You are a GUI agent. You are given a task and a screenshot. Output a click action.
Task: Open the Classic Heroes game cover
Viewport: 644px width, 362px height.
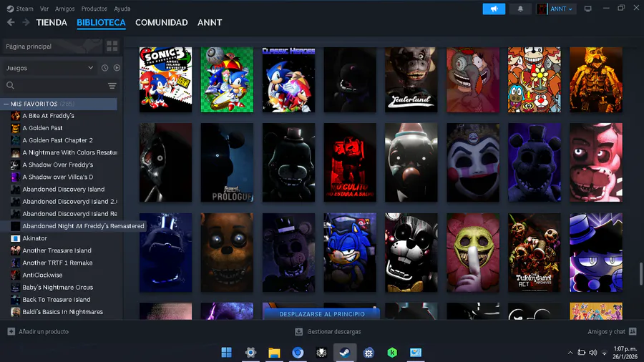point(288,79)
